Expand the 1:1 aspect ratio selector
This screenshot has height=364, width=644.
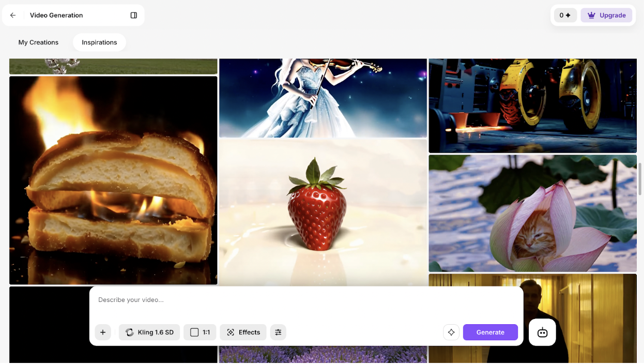point(200,332)
